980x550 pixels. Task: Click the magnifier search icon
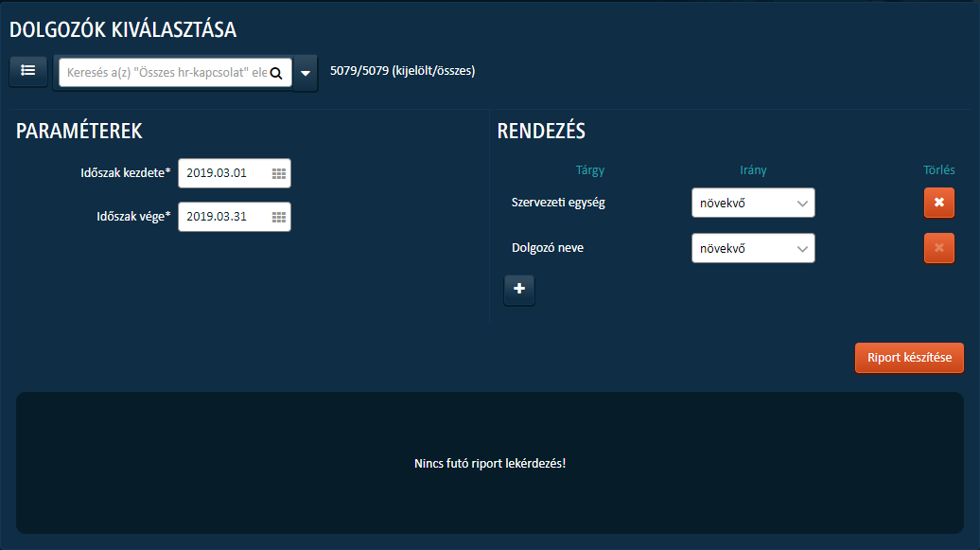pos(276,73)
